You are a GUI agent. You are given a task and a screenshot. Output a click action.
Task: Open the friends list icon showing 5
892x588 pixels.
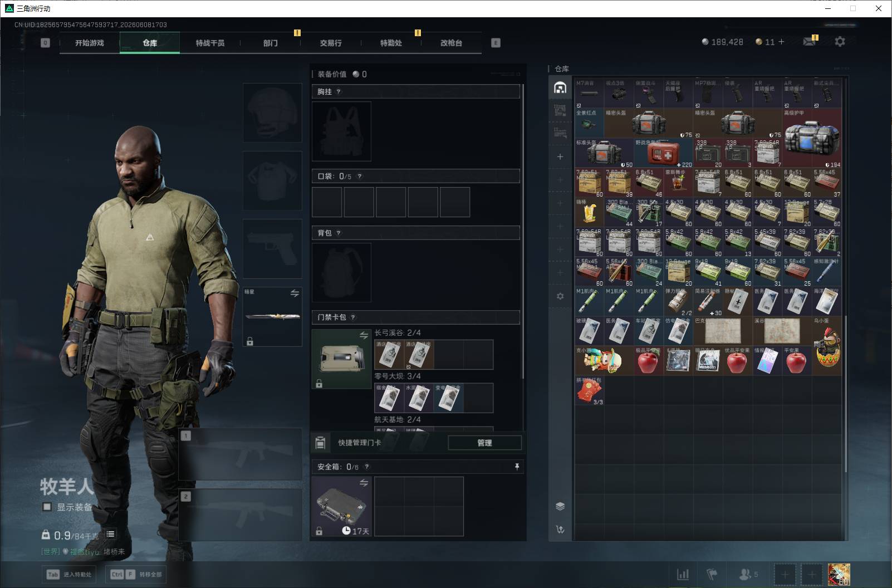[x=748, y=574]
